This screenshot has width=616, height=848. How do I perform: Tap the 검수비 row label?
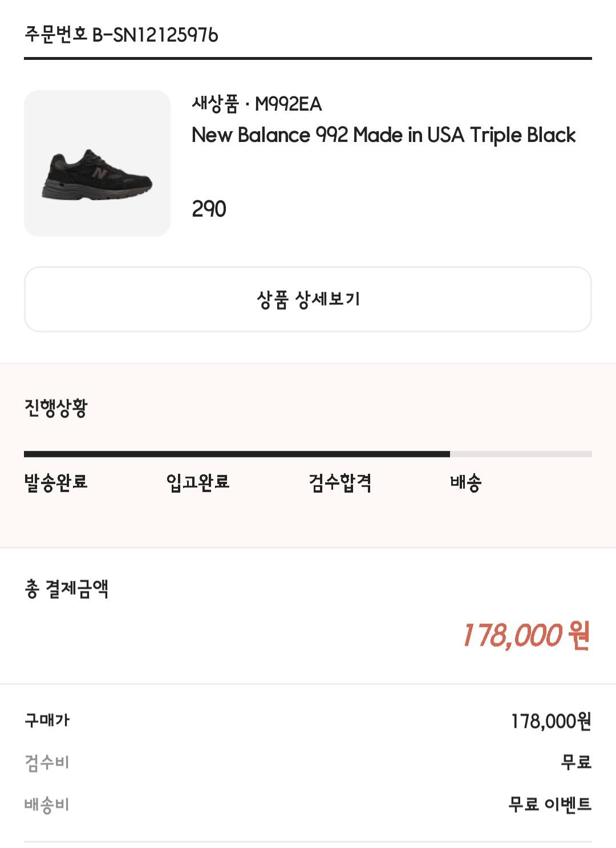pyautogui.click(x=47, y=762)
